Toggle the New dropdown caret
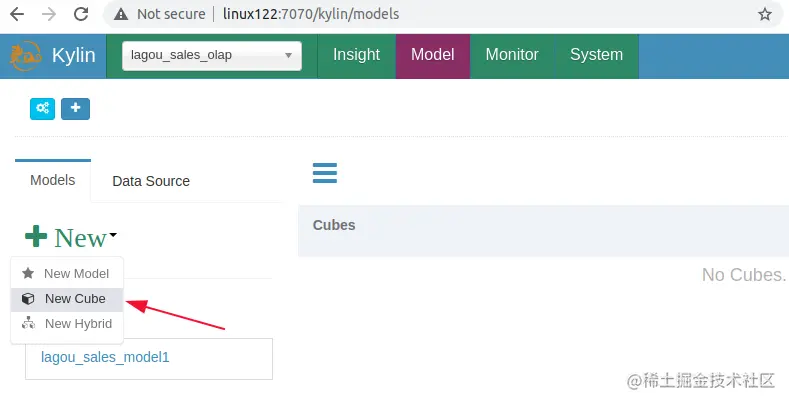Image resolution: width=789 pixels, height=404 pixels. (x=113, y=234)
